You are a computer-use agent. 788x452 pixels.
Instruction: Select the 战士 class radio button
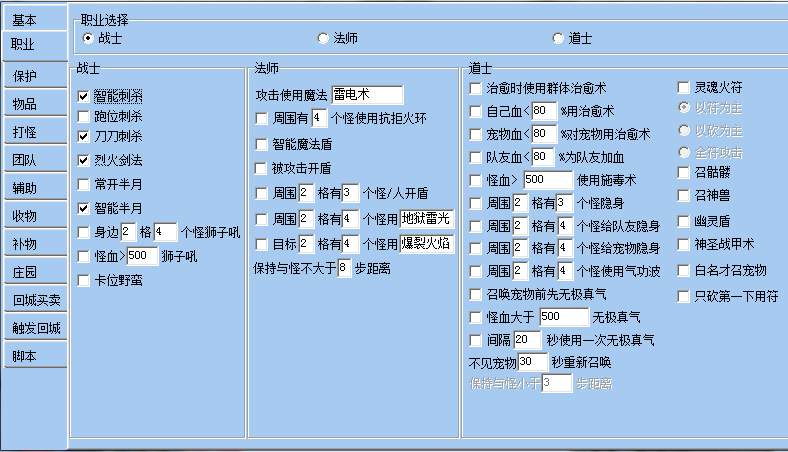pos(87,38)
